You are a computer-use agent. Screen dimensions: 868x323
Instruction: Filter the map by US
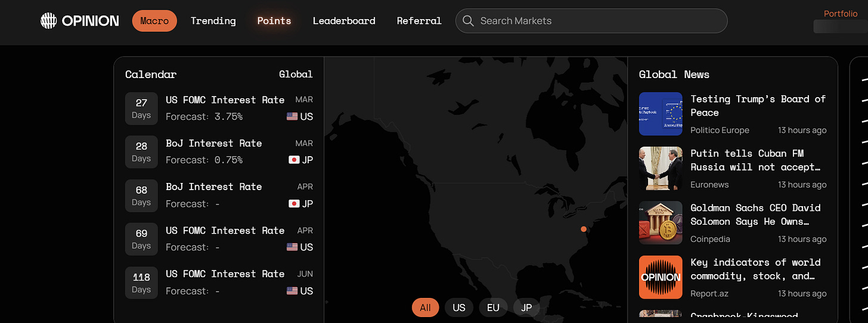point(459,308)
